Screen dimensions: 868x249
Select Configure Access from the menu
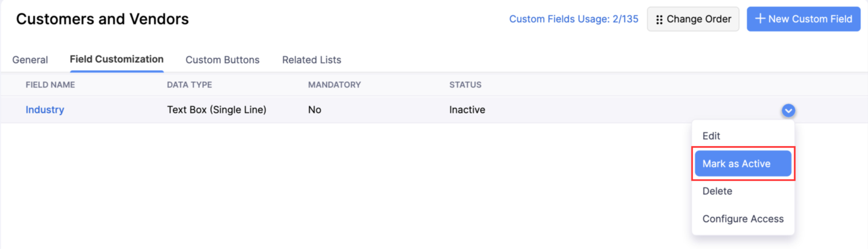pos(743,219)
